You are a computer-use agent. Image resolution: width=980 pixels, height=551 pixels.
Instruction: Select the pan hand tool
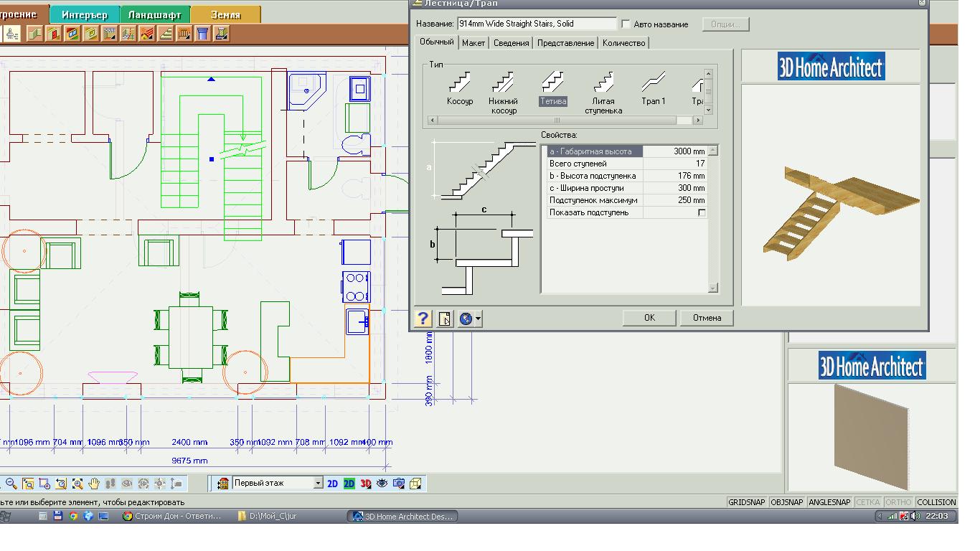94,484
